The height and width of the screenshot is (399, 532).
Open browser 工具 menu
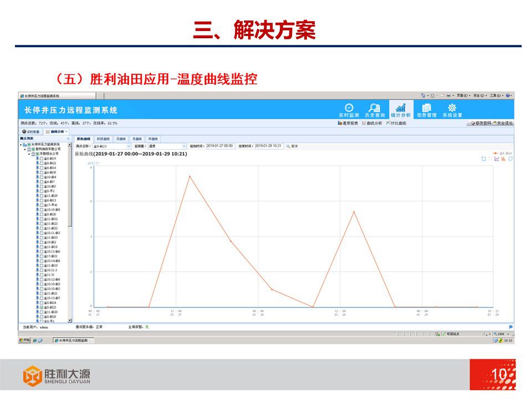496,96
